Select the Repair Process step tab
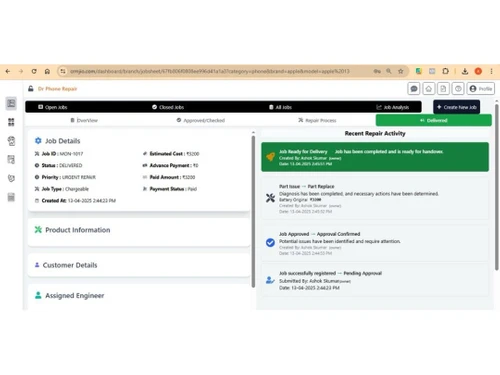The height and width of the screenshot is (375, 500). 317,120
